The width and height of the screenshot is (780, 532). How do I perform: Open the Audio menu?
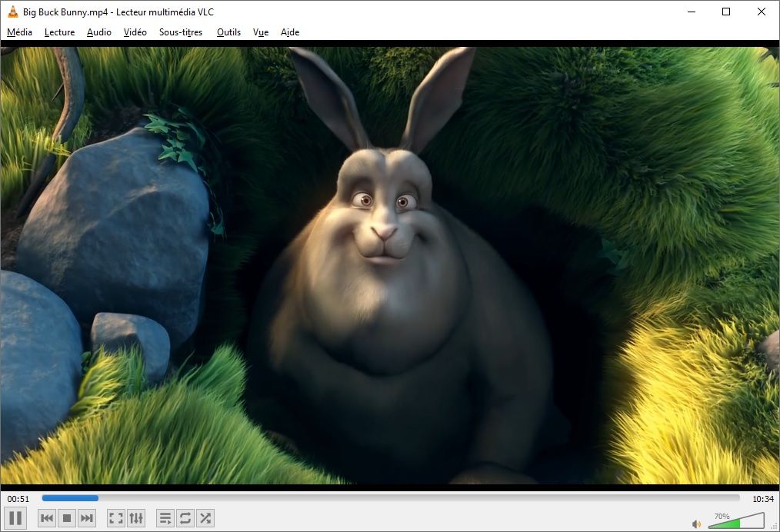[x=99, y=32]
